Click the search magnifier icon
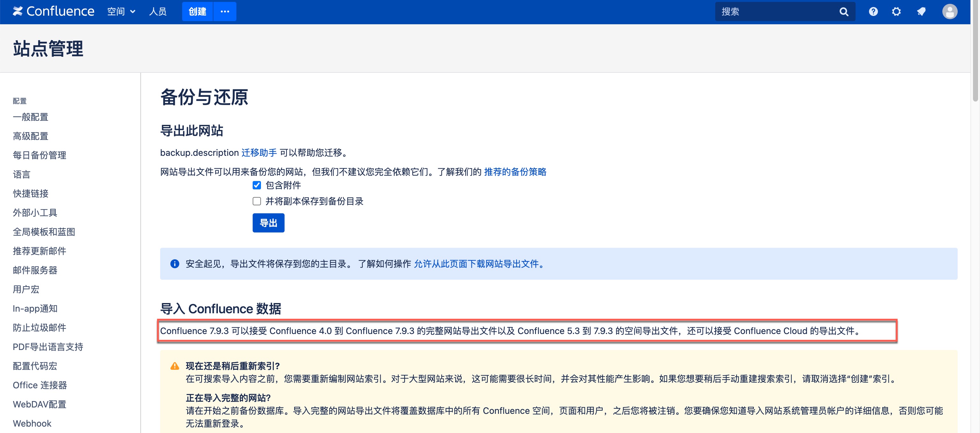This screenshot has height=433, width=980. coord(844,11)
